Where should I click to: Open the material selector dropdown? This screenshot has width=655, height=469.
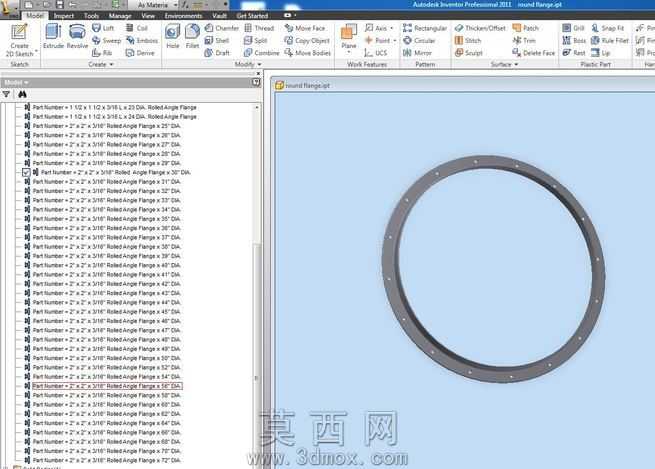[x=175, y=5]
